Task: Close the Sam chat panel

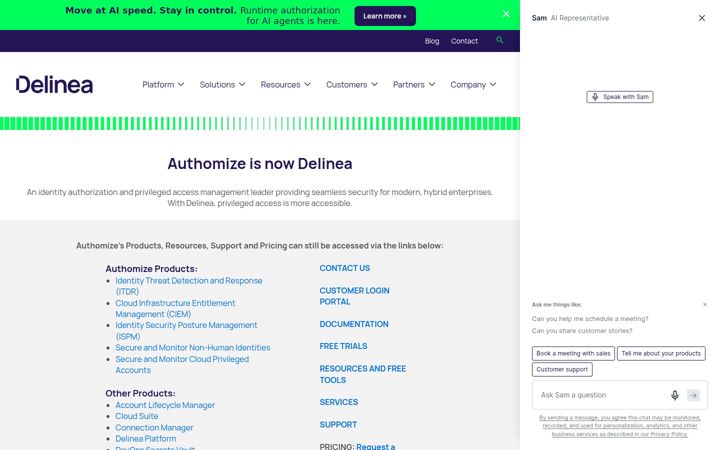Action: (702, 18)
